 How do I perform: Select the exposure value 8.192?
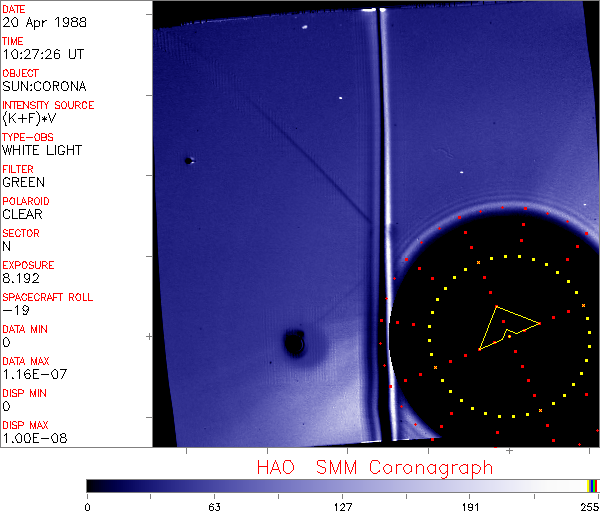click(x=21, y=279)
